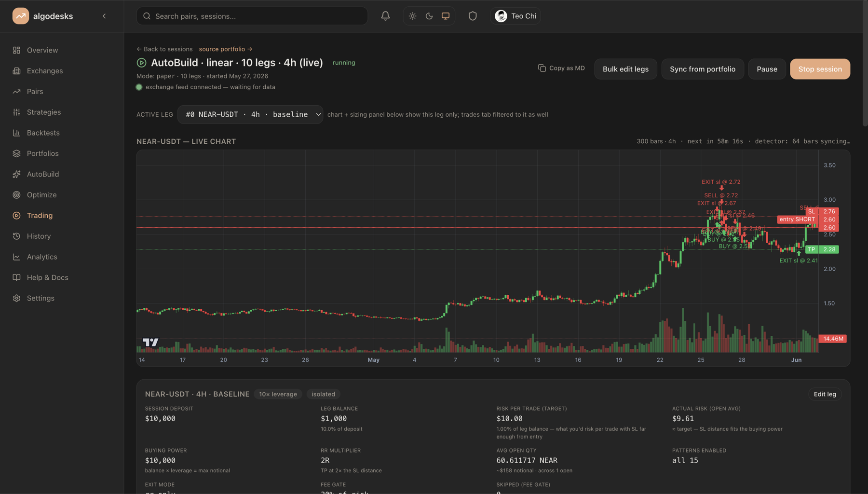Image resolution: width=868 pixels, height=494 pixels.
Task: Select the Trading menu item
Action: click(x=40, y=216)
